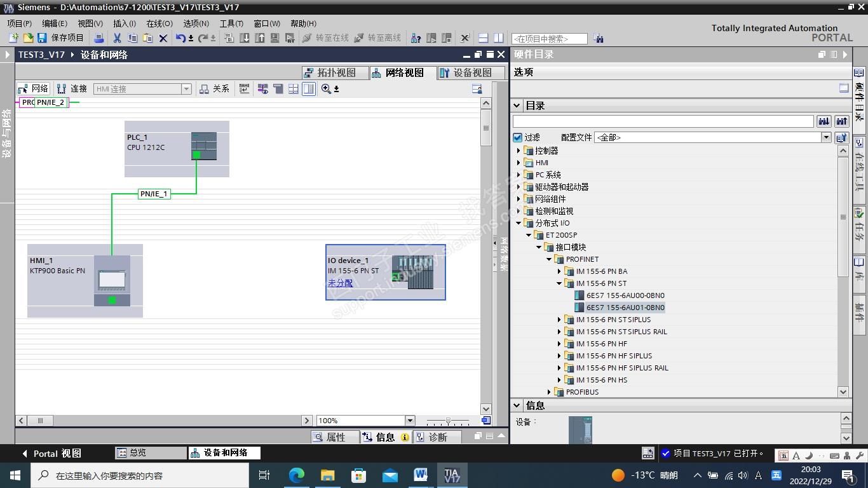Click the search-up binoculars icon in catalog
Viewport: 868px width, 488px height.
point(842,121)
